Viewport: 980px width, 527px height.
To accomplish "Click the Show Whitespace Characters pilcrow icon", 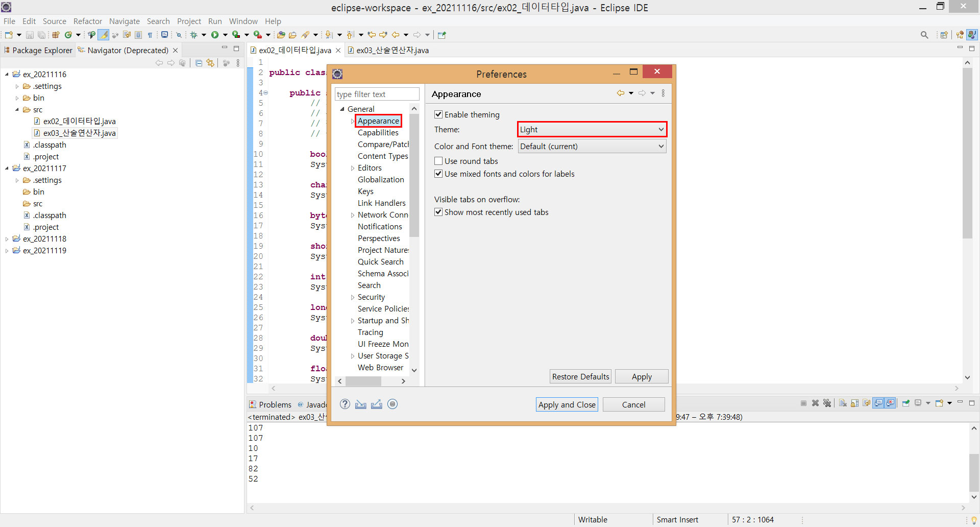I will [150, 35].
